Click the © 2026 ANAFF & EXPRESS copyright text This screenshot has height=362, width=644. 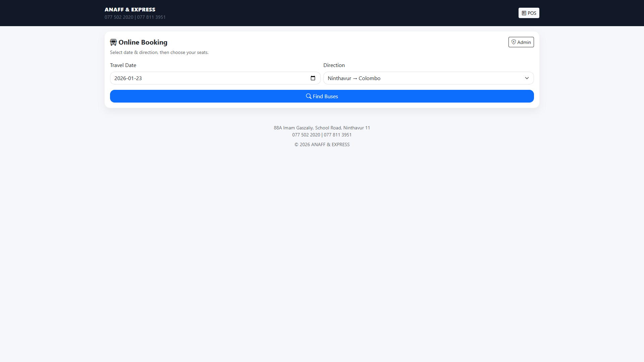pos(322,144)
